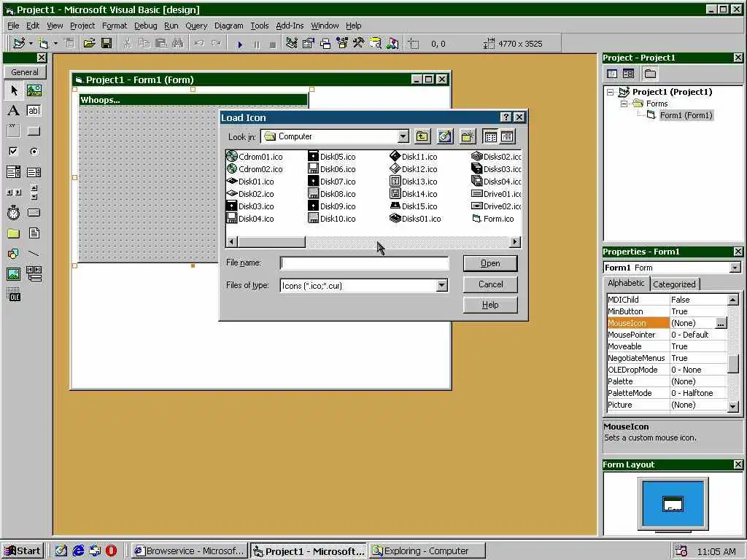Select the Label (A) control in toolbox
This screenshot has height=560, width=747.
[14, 111]
